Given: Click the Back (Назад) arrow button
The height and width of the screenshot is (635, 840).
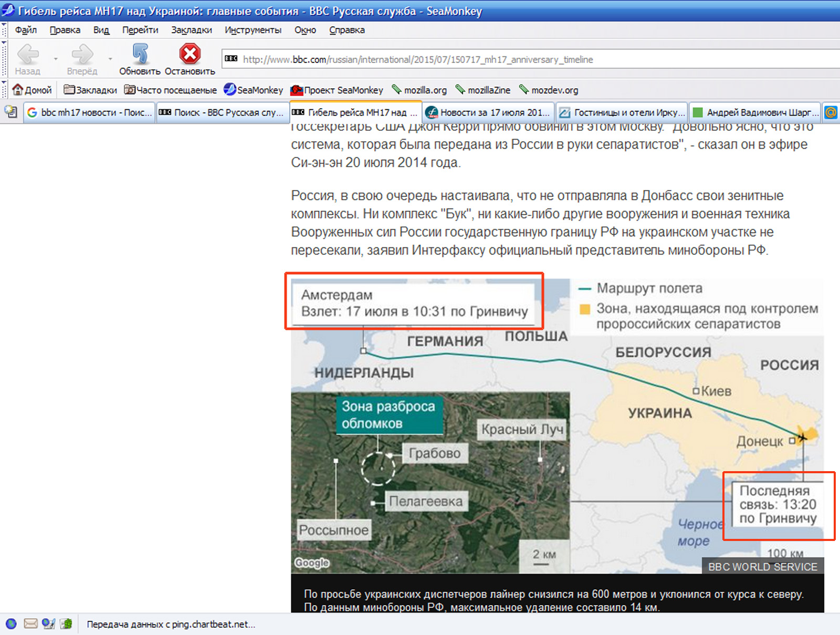Looking at the screenshot, I should 27,59.
